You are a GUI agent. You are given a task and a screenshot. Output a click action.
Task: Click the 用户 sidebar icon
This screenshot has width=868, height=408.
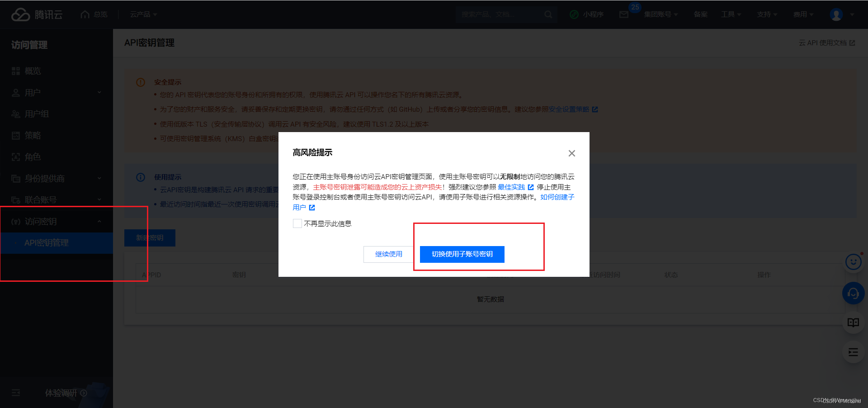click(x=16, y=93)
